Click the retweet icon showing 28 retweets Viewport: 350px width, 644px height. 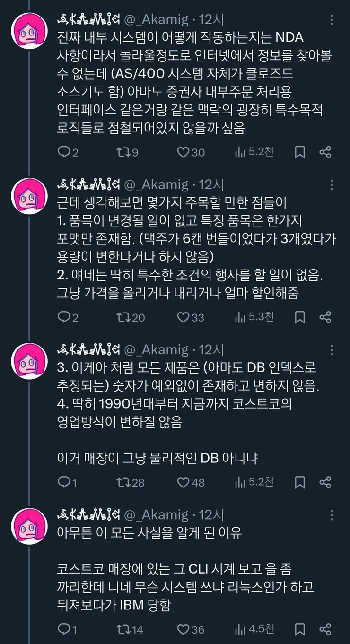pos(124,482)
